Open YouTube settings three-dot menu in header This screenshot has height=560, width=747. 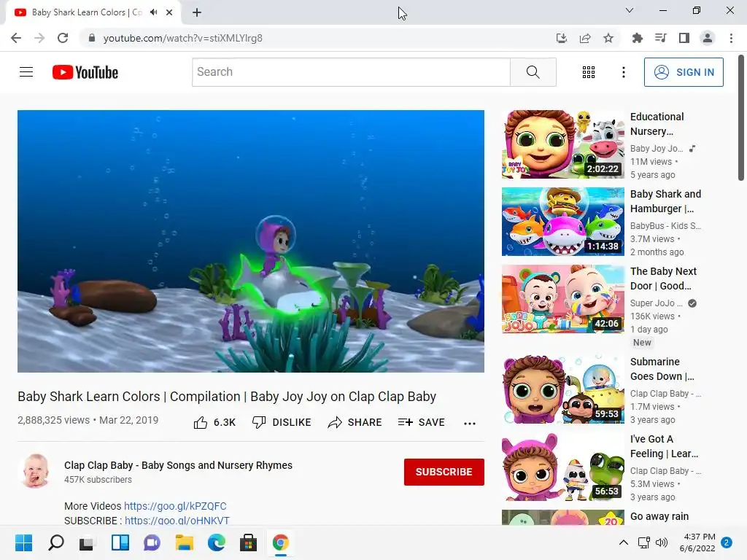tap(623, 72)
